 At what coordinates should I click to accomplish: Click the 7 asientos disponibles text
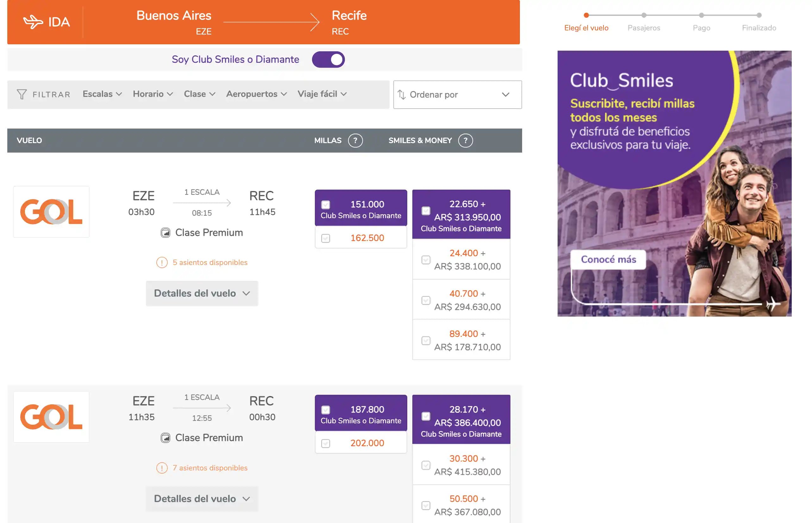click(210, 468)
